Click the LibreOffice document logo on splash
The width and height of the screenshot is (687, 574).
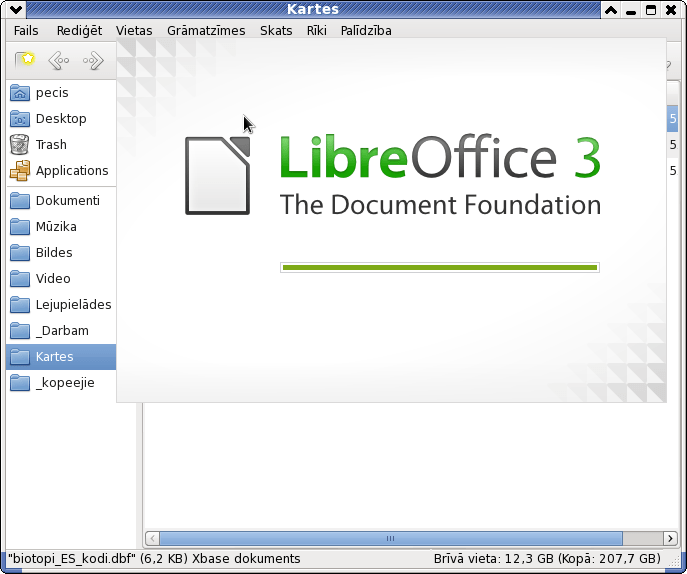217,176
